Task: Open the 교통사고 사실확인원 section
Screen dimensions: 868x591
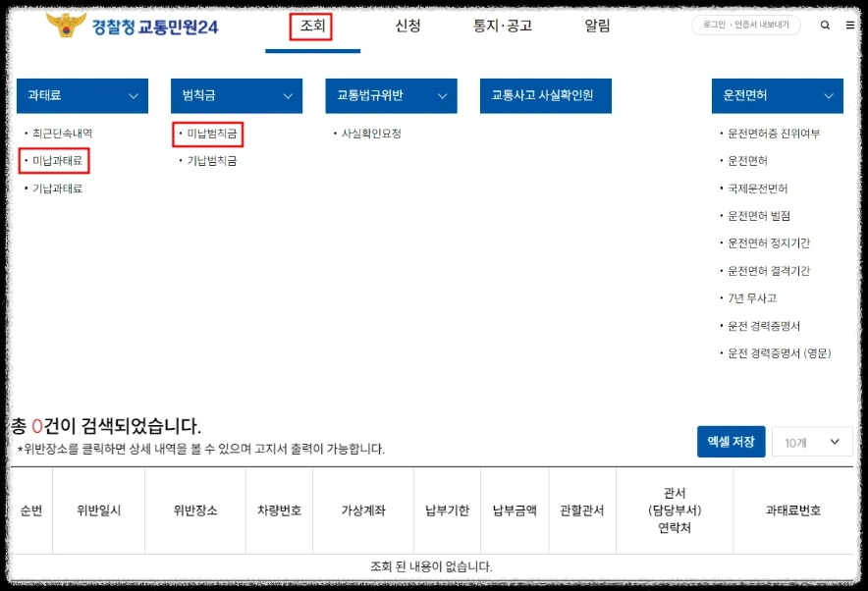Action: pos(545,95)
